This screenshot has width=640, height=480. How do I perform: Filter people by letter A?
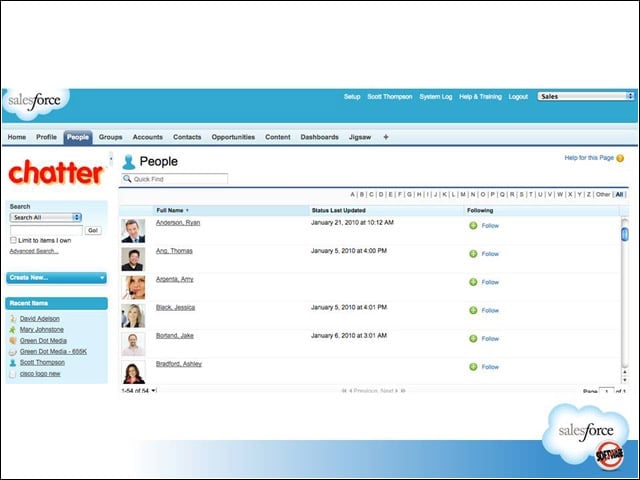point(352,194)
